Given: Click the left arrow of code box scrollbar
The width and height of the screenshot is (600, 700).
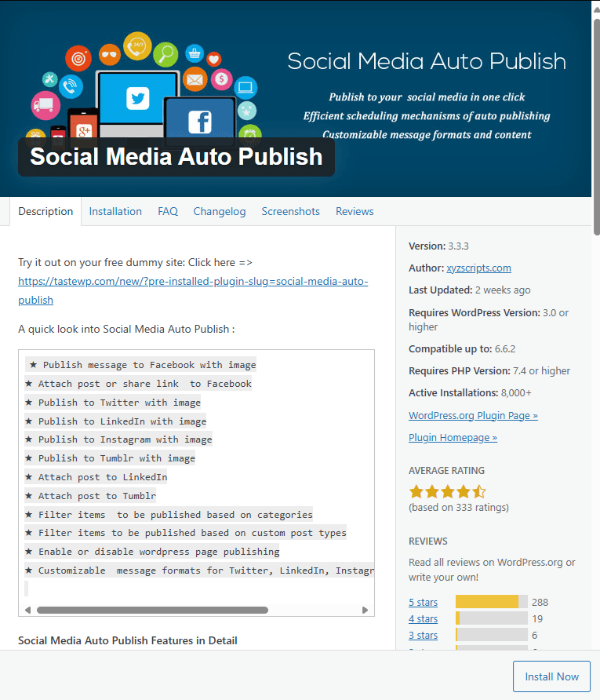Looking at the screenshot, I should coord(27,610).
